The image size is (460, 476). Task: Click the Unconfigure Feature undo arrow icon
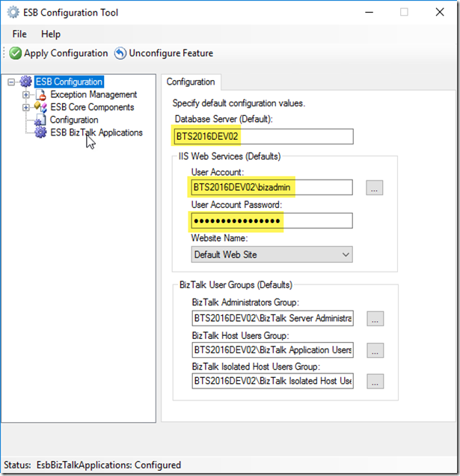pyautogui.click(x=120, y=53)
